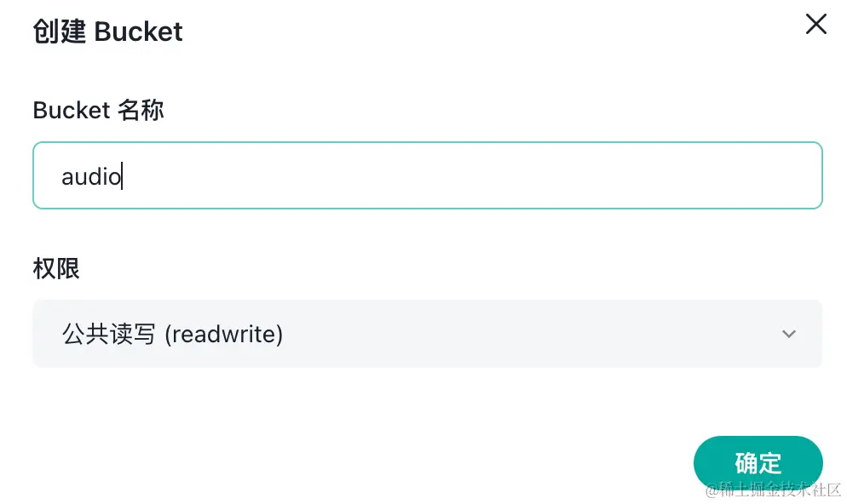This screenshot has height=504, width=847.
Task: Click the readwrite selected value text
Action: coord(223,334)
